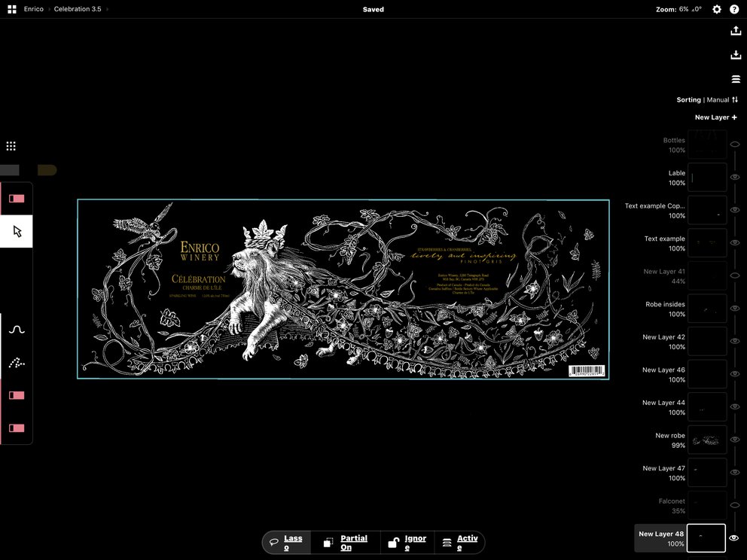Open the tool grid at the top of sidebar
Image resolution: width=747 pixels, height=560 pixels.
pyautogui.click(x=11, y=146)
